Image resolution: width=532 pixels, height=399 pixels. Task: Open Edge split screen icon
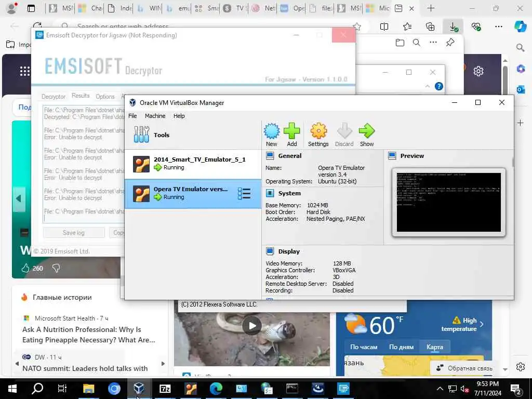(x=384, y=26)
